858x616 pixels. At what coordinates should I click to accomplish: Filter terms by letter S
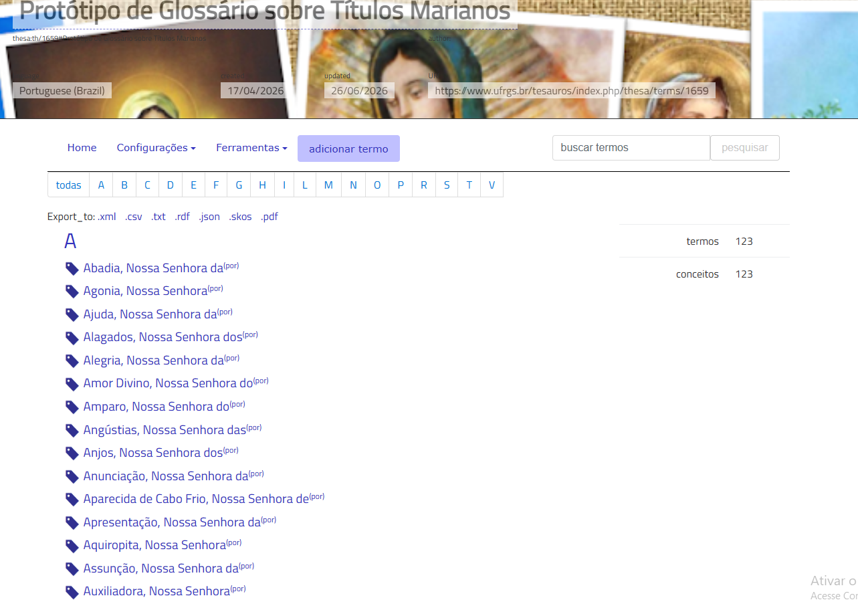click(x=447, y=185)
